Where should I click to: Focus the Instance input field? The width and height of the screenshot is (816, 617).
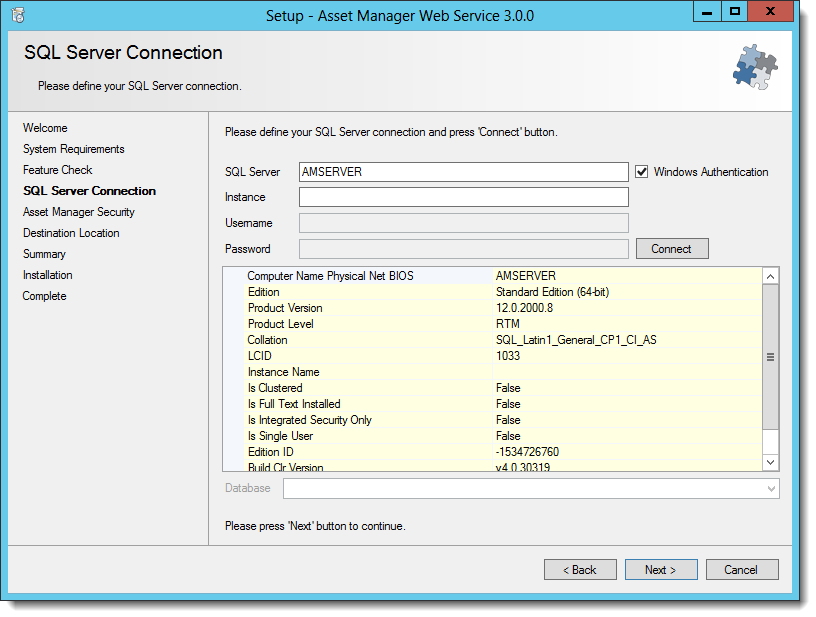[x=464, y=197]
